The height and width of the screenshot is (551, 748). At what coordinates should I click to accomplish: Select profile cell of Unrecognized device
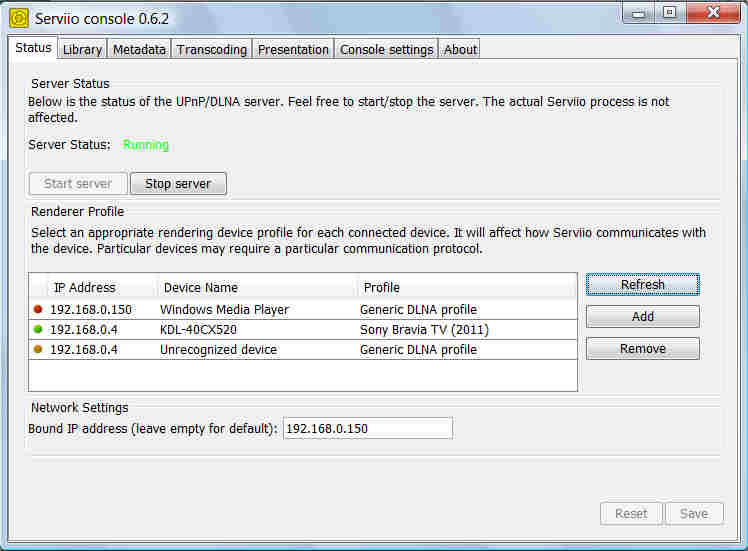point(466,350)
